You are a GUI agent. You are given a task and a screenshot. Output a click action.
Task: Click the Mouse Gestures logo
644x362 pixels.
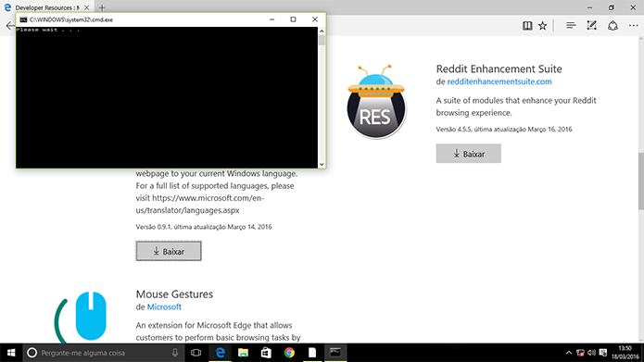pyautogui.click(x=81, y=317)
